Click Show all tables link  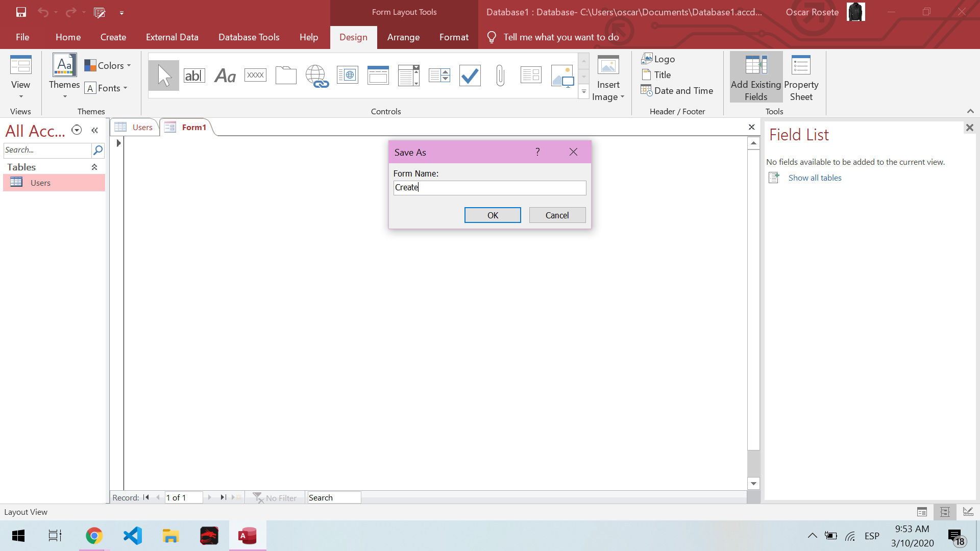click(815, 178)
